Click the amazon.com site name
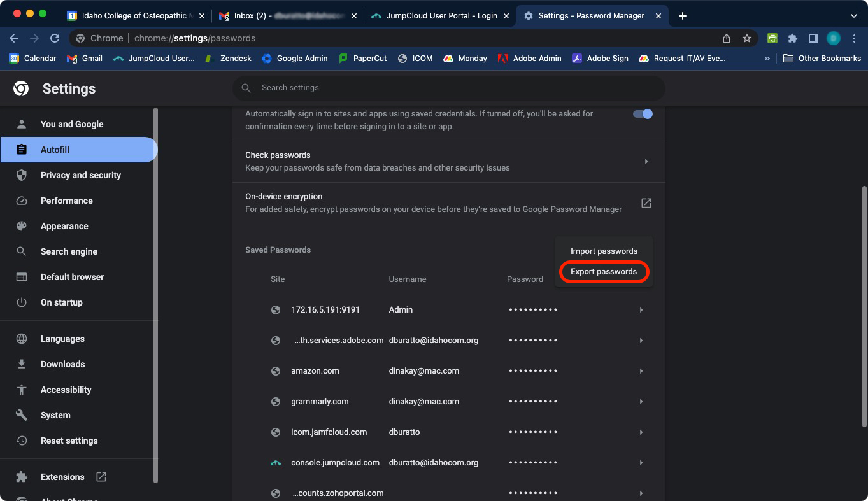 (315, 371)
